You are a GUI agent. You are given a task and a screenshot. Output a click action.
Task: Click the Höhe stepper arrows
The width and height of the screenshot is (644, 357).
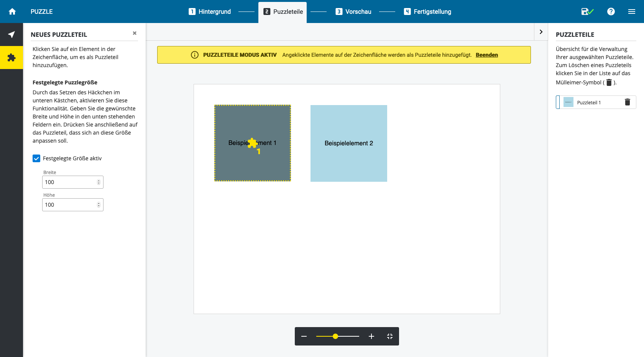point(99,205)
